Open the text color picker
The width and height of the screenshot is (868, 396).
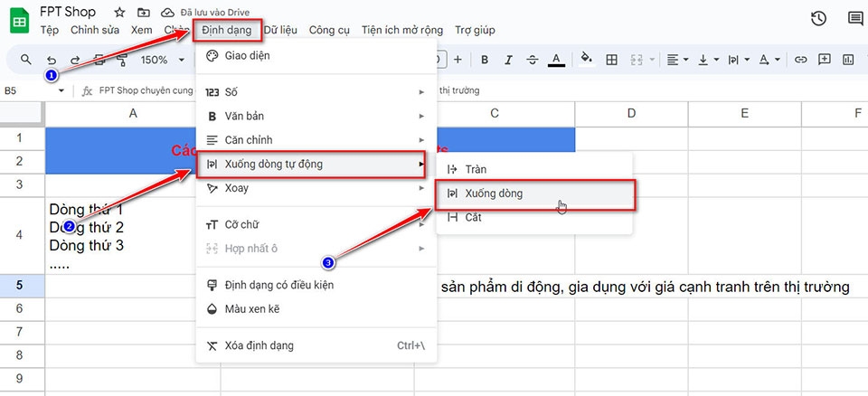[x=556, y=60]
